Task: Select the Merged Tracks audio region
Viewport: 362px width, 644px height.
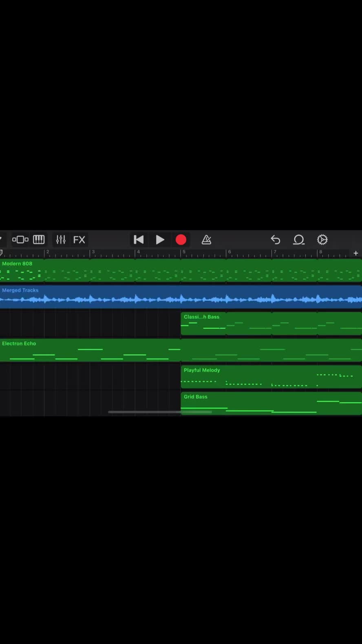Action: [x=181, y=297]
